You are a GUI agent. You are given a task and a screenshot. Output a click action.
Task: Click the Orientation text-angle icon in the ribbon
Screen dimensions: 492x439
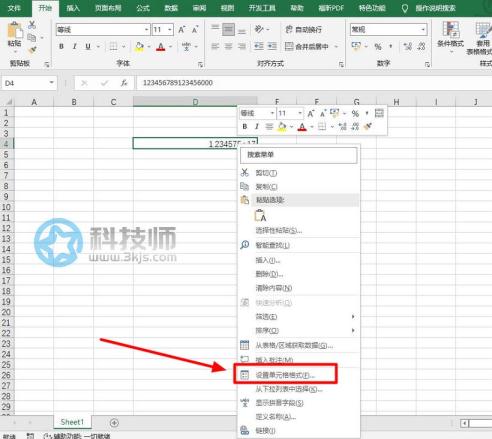tap(259, 29)
